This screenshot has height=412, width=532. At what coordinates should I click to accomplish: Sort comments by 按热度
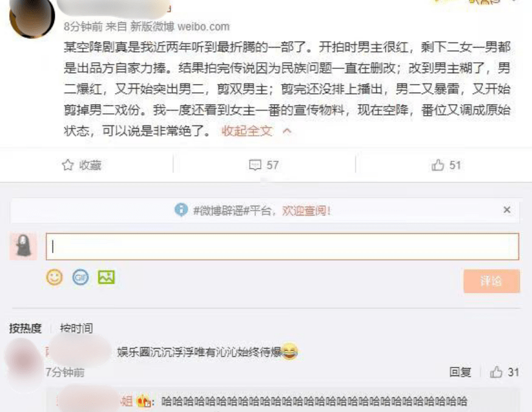(25, 328)
